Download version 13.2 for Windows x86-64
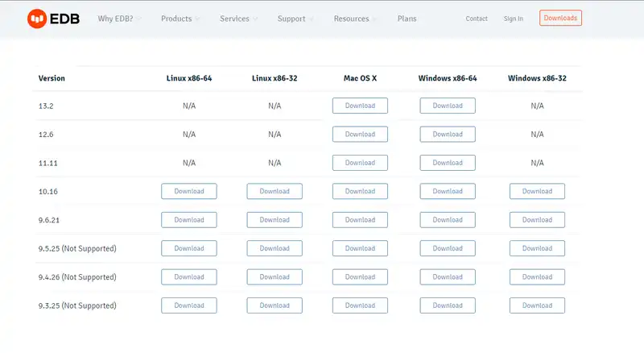This screenshot has width=644, height=353. [x=448, y=106]
